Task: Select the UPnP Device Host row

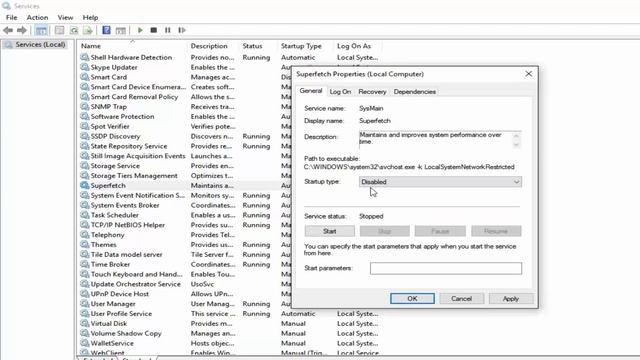Action: tap(120, 294)
